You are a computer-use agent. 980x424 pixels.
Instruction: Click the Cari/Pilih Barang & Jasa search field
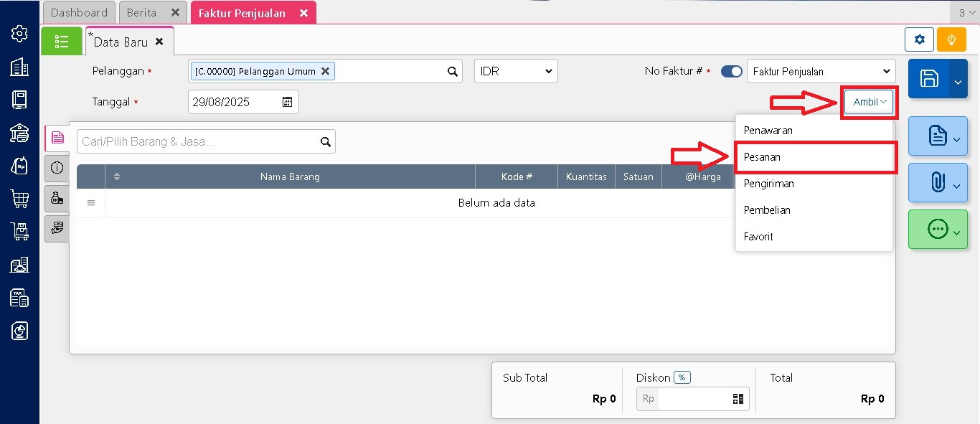(197, 141)
